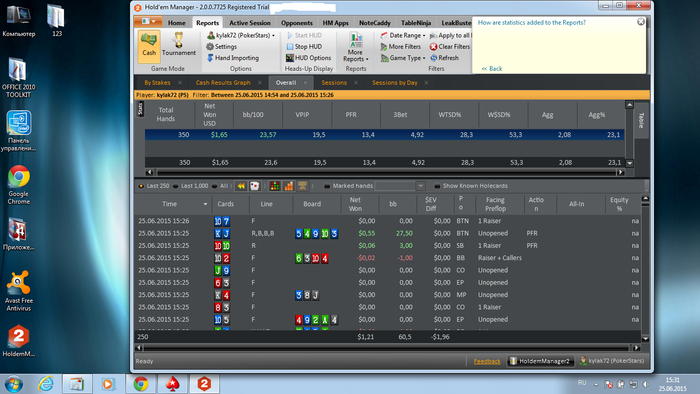Image resolution: width=700 pixels, height=394 pixels.
Task: Select hand row with net won -$0,02
Action: coord(388,258)
